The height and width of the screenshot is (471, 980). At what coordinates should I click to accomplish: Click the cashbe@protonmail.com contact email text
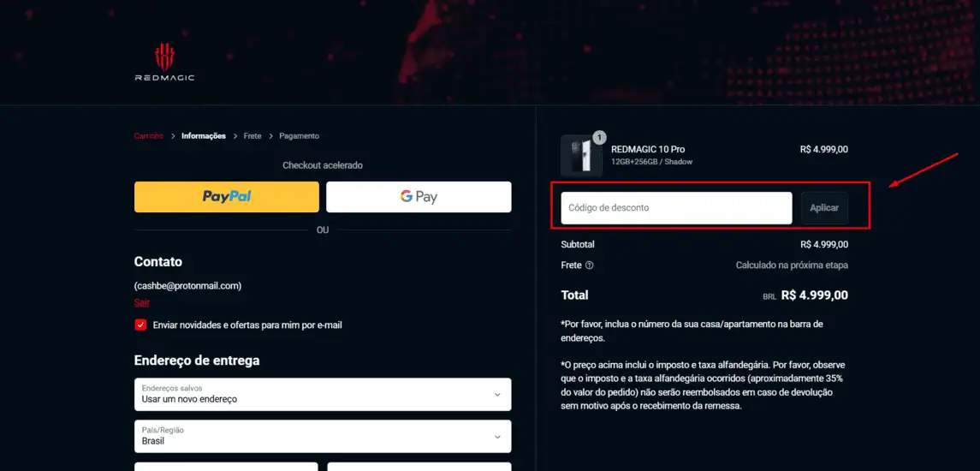(188, 285)
